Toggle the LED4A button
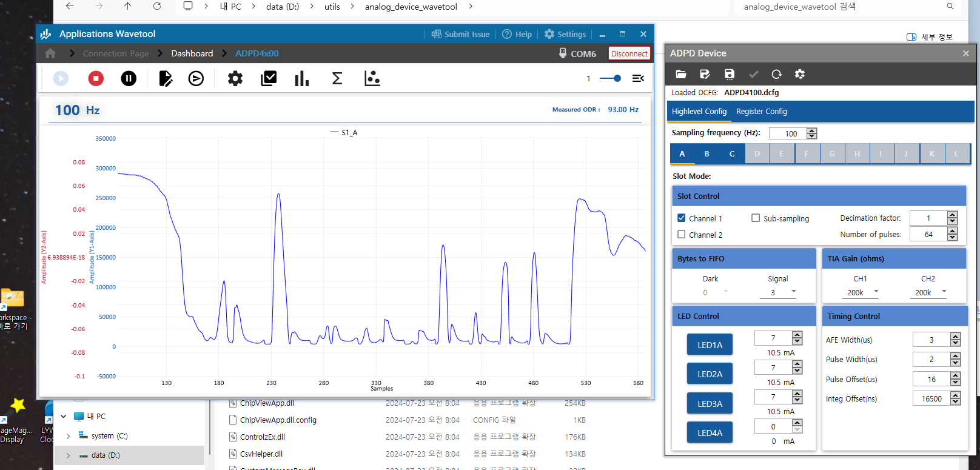This screenshot has height=470, width=980. tap(710, 432)
